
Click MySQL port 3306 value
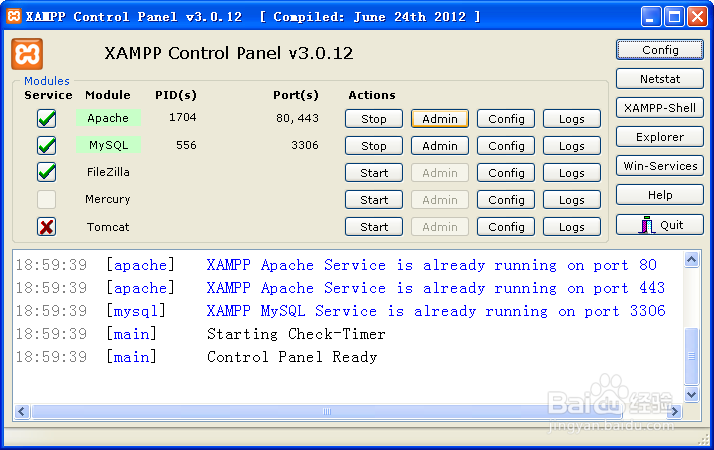tap(305, 145)
